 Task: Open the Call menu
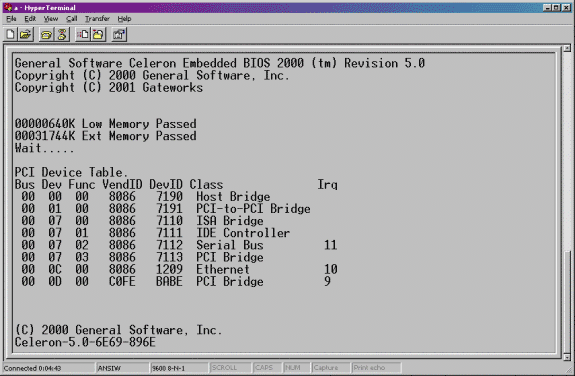pos(72,18)
